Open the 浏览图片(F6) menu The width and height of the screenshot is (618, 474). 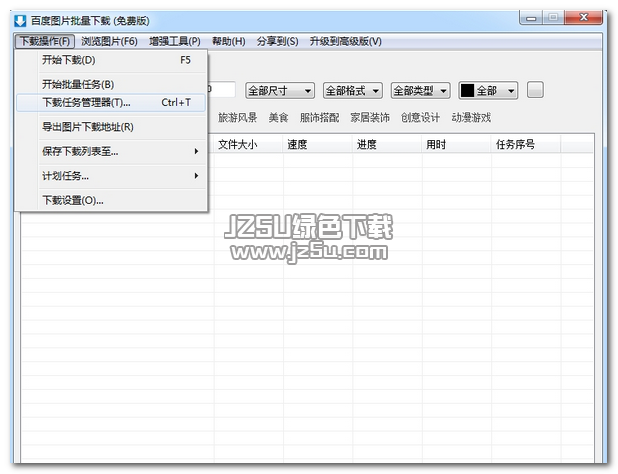tap(109, 41)
